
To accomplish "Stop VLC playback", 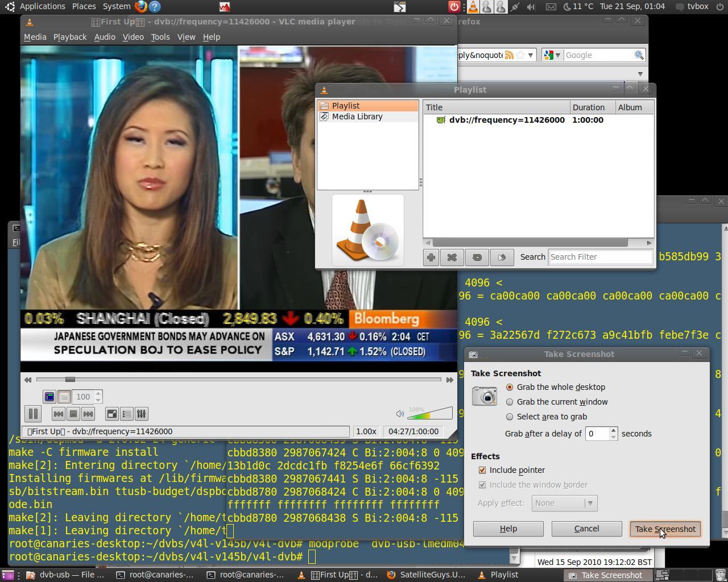I will pyautogui.click(x=73, y=414).
